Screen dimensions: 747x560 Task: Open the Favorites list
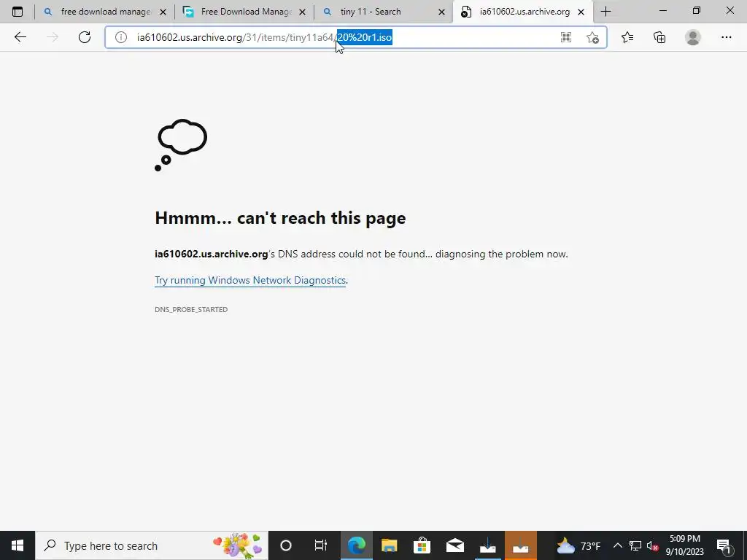click(627, 37)
